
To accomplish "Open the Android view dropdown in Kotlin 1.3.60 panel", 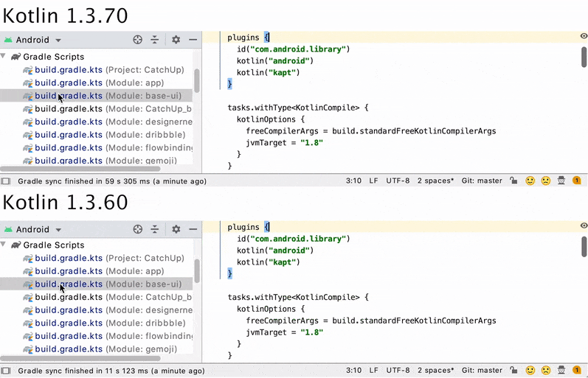I will point(58,230).
